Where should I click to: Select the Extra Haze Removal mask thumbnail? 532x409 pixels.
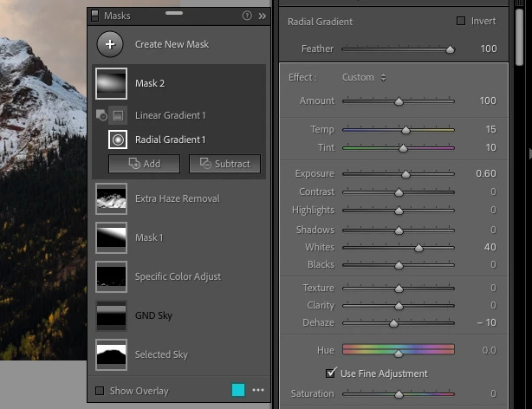[111, 199]
